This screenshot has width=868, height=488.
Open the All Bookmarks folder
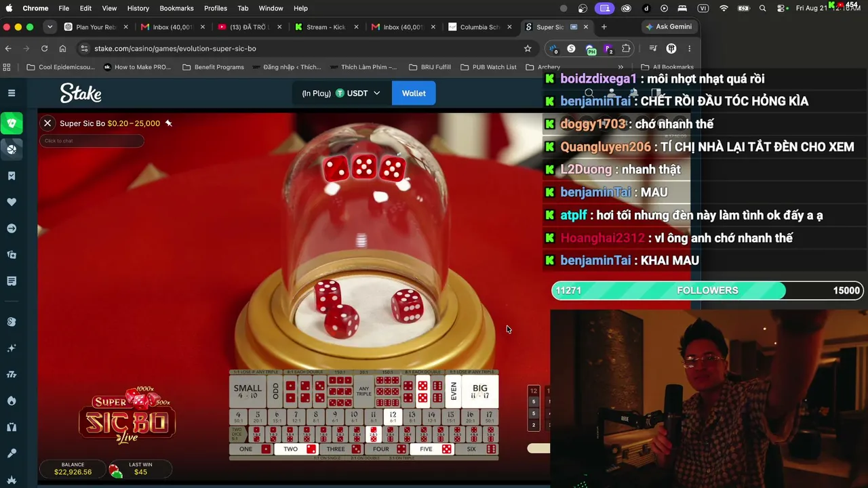click(x=667, y=67)
